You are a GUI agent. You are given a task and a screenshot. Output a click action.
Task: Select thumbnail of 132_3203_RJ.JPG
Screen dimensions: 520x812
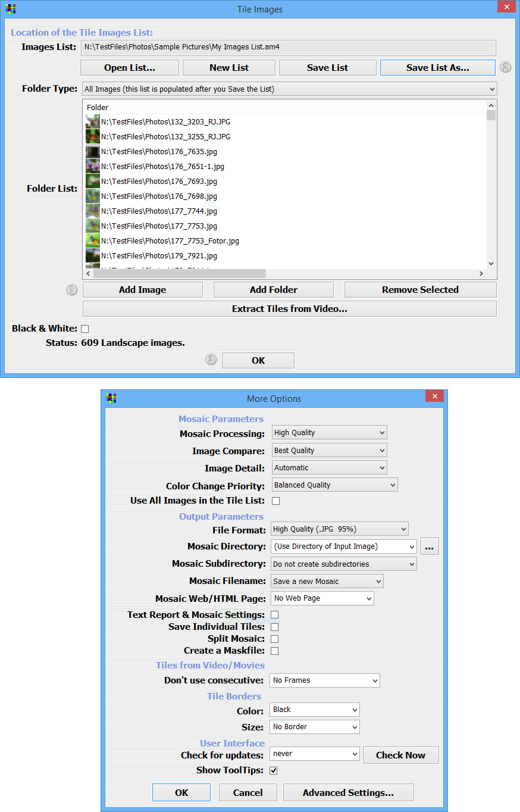pyautogui.click(x=92, y=121)
